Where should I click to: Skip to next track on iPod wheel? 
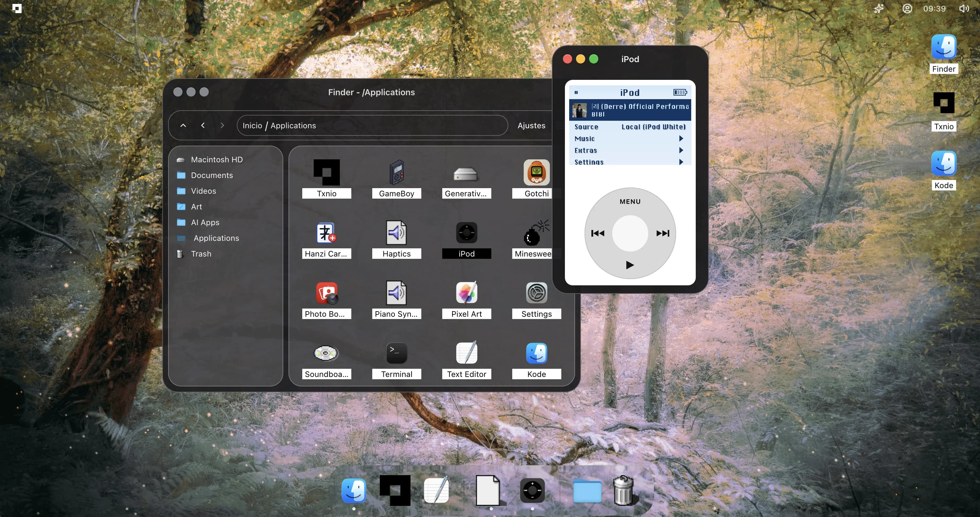pos(662,233)
